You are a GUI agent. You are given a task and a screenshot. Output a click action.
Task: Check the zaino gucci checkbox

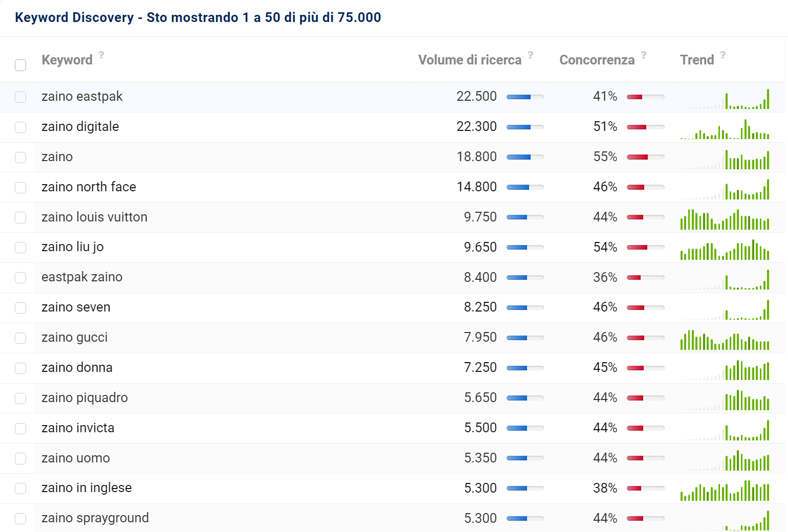(x=20, y=338)
